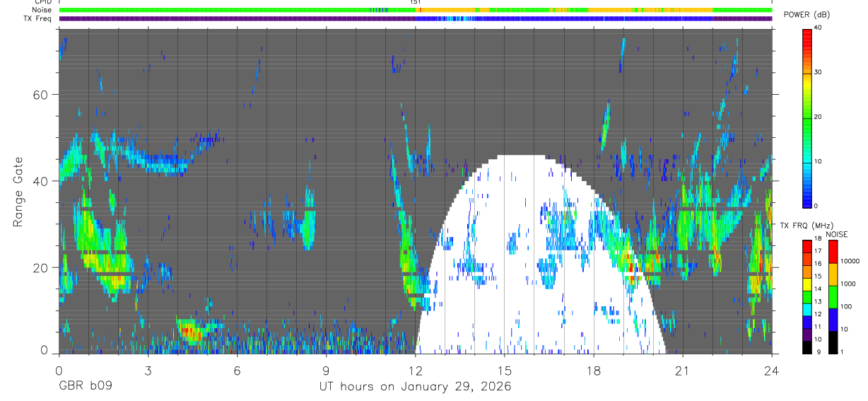Click the TX Freq status strip above plot
868x401 pixels.
coord(416,18)
